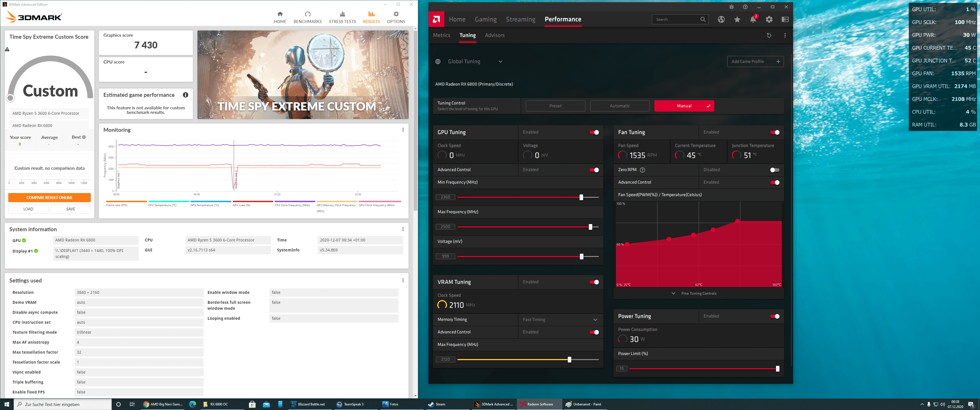The image size is (980, 410).
Task: Toggle Power Tuning enabled switch
Action: [775, 316]
